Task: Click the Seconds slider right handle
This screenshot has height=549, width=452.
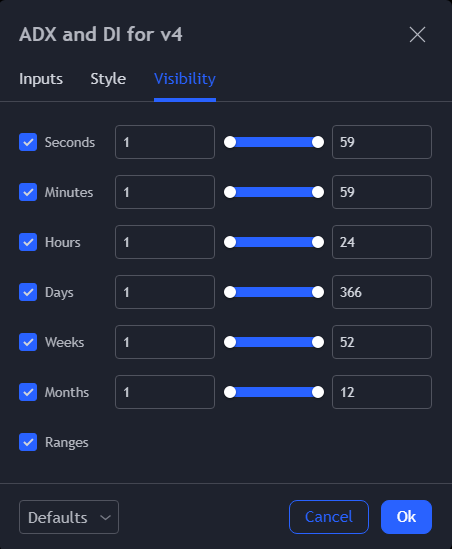Action: [318, 142]
